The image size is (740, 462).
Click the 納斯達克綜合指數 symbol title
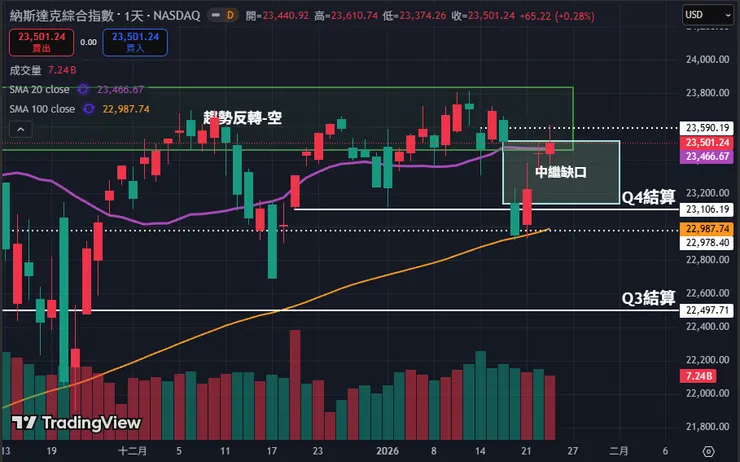pos(62,15)
